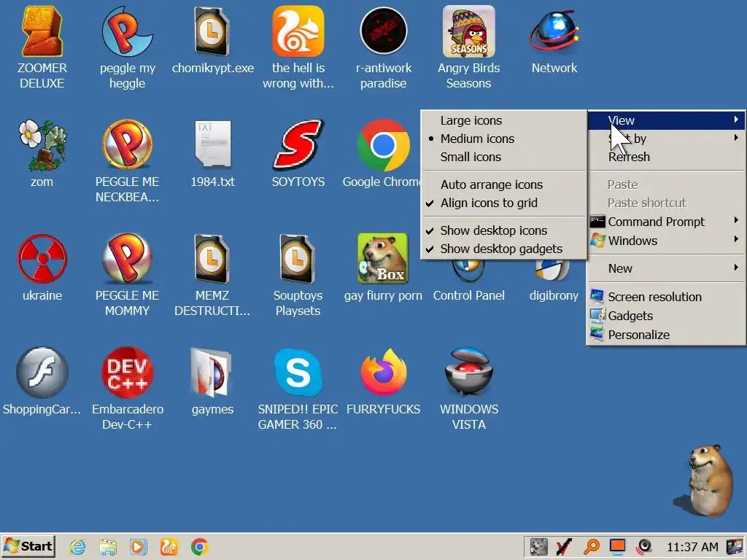Image resolution: width=747 pixels, height=560 pixels.
Task: Choose Medium icons view
Action: pyautogui.click(x=503, y=139)
